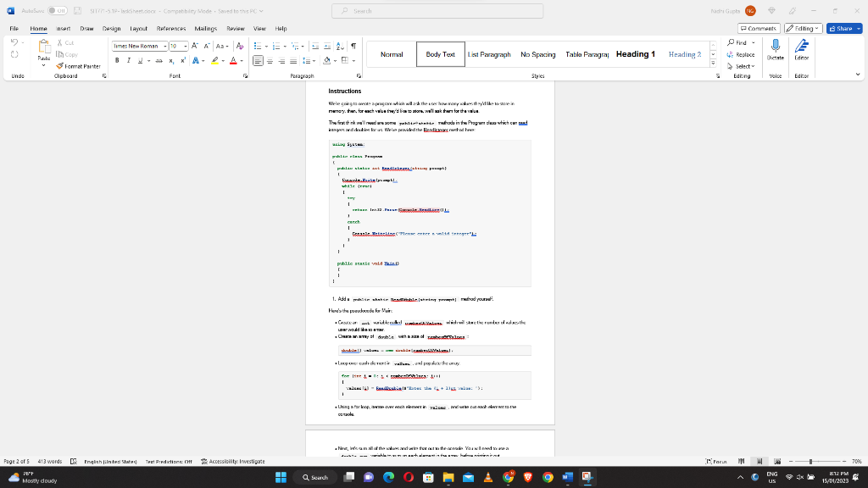The width and height of the screenshot is (868, 488).
Task: Switch to the Insert tab
Action: pos(63,28)
